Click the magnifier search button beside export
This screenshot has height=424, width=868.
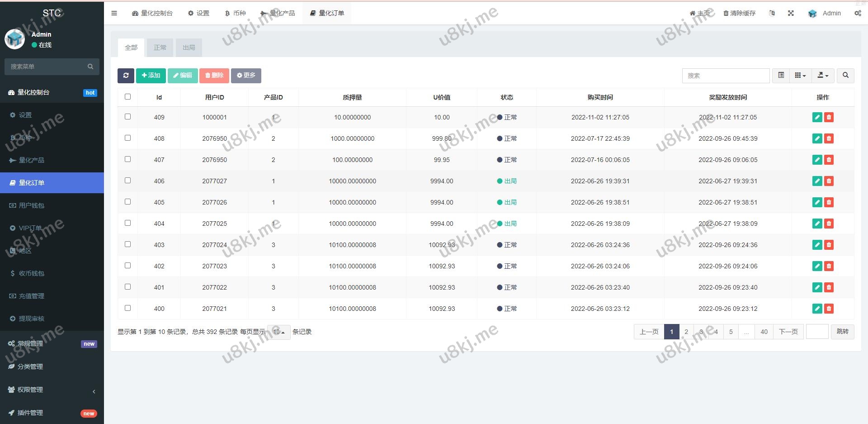(x=845, y=76)
